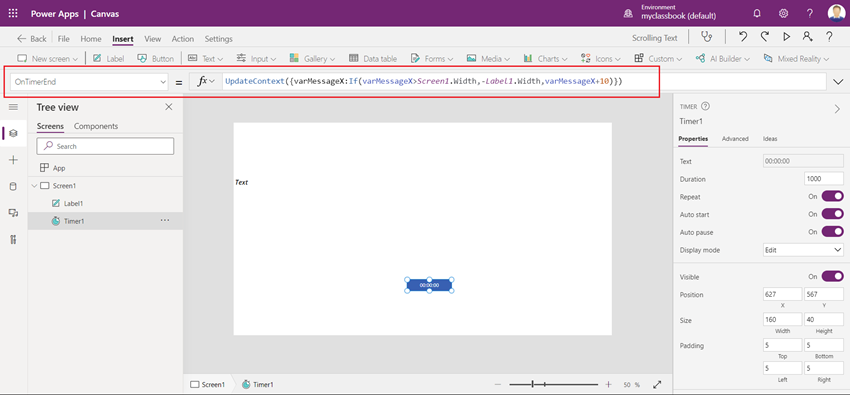Click the Share person icon
850x395 pixels.
click(808, 37)
